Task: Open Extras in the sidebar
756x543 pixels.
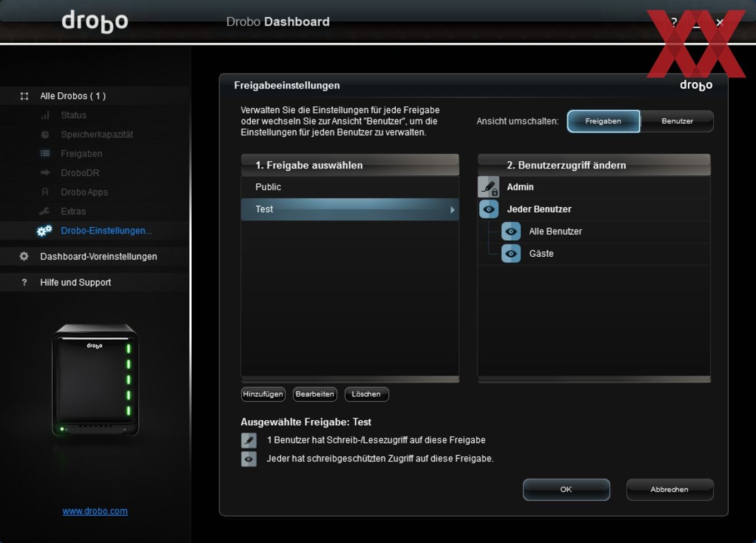Action: [x=73, y=211]
